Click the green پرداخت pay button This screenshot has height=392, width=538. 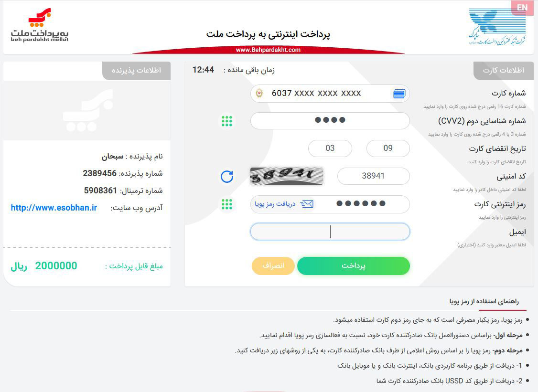[x=354, y=266]
